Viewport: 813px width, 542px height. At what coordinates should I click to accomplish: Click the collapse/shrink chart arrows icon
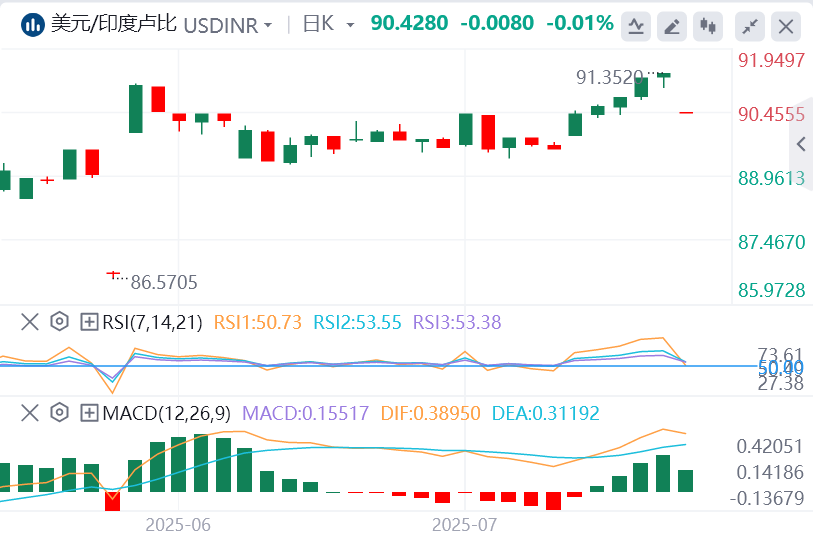tap(750, 26)
